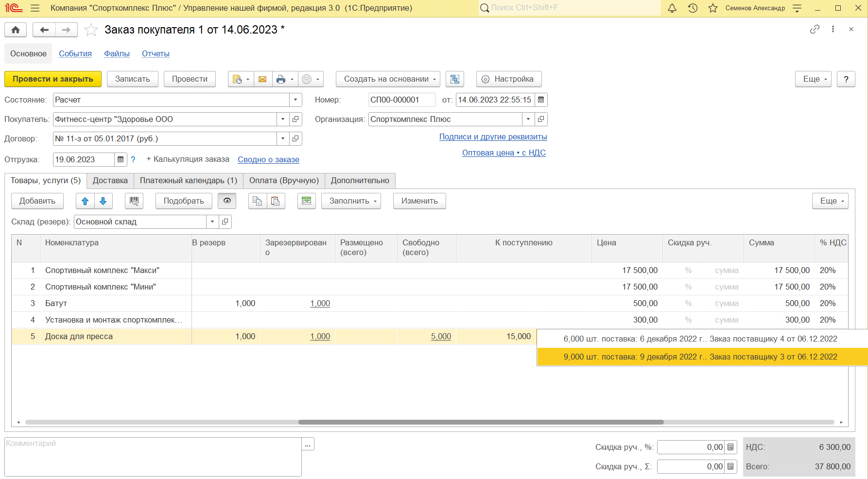Open the Заполнить dropdown
This screenshot has height=479, width=868.
coord(351,201)
